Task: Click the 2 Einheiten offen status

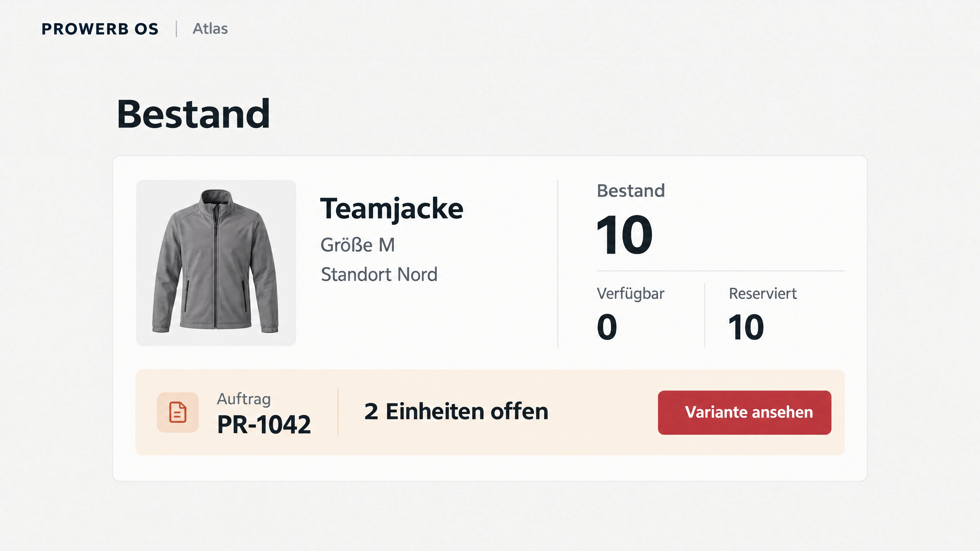Action: click(456, 411)
